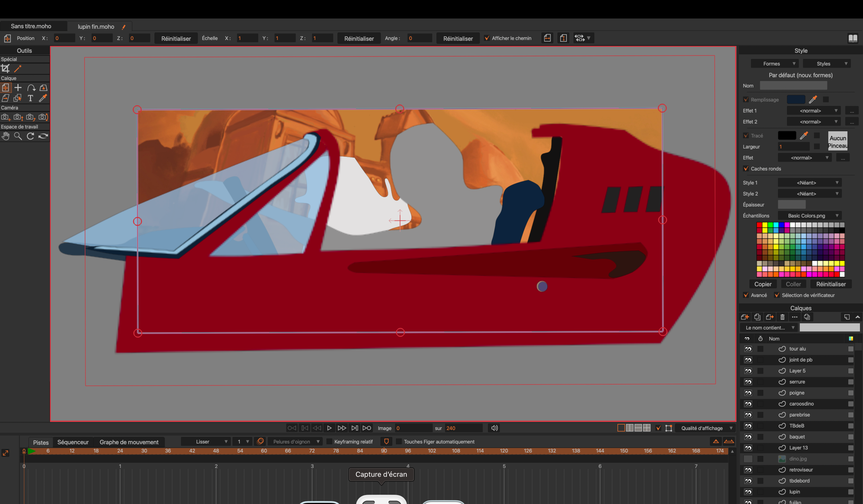Pick fill color with eyedropper icon
This screenshot has width=863, height=504.
pos(813,100)
